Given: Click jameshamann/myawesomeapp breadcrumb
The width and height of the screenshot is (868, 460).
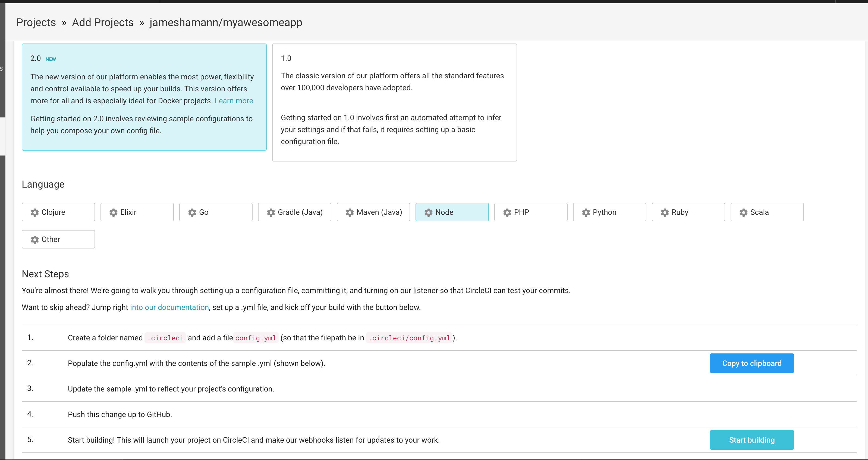Looking at the screenshot, I should coord(226,22).
